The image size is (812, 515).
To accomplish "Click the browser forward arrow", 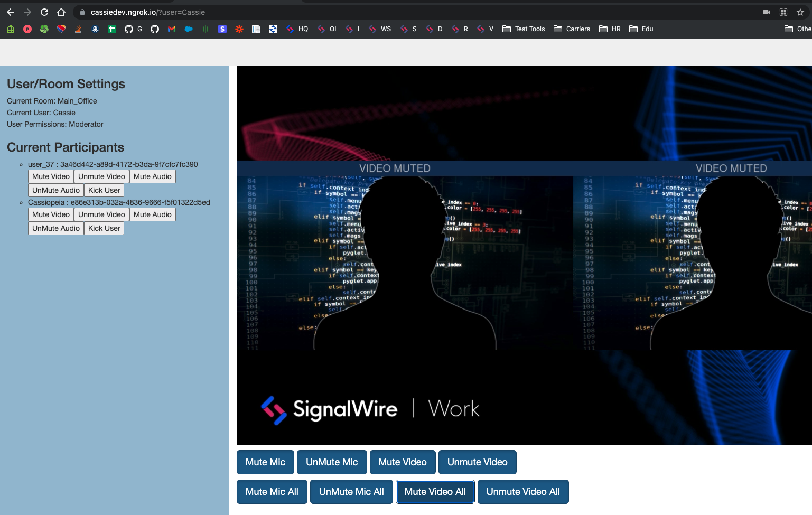I will (x=27, y=12).
